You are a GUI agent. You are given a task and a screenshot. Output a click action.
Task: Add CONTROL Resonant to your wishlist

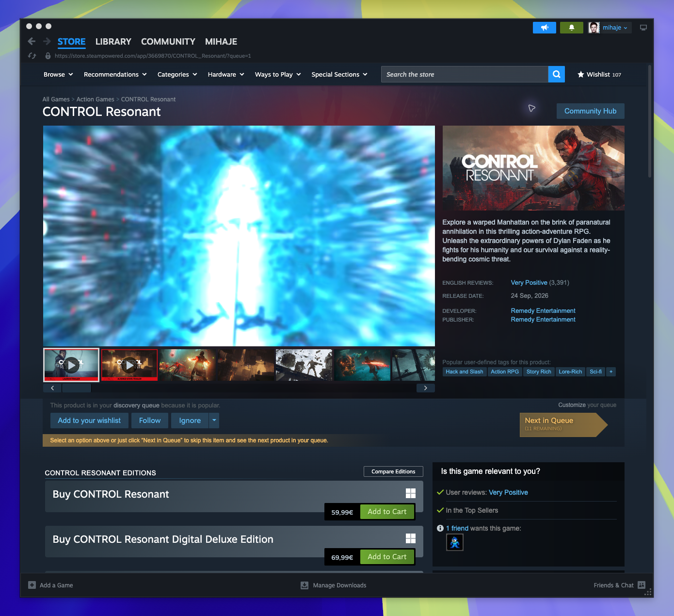coord(89,421)
